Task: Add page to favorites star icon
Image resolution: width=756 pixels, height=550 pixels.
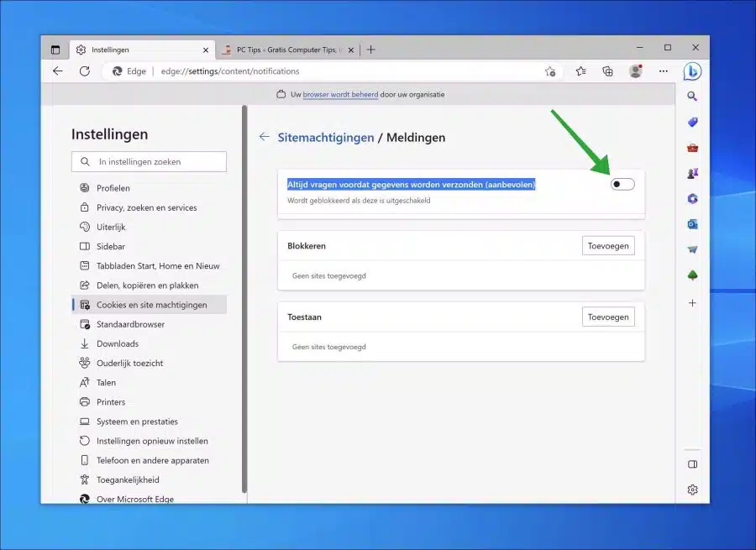Action: (x=550, y=71)
